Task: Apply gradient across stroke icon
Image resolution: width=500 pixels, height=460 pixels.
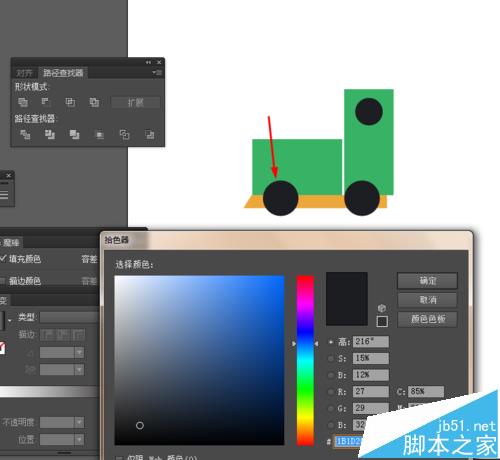Action: point(79,334)
